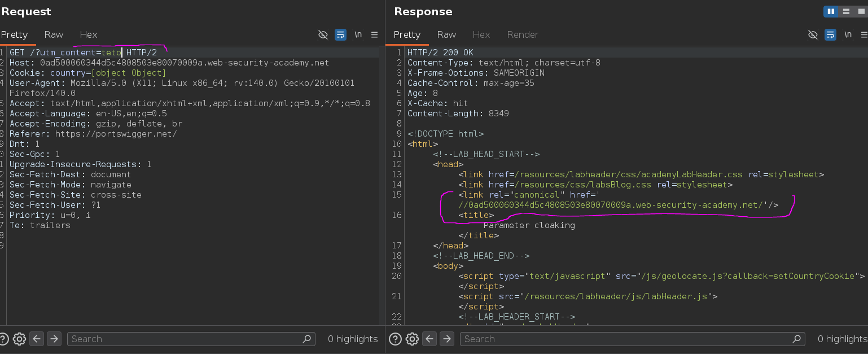Viewport: 868px width, 354px height.
Task: Click the Sec-Fetch-Dest: document line
Action: [70, 174]
